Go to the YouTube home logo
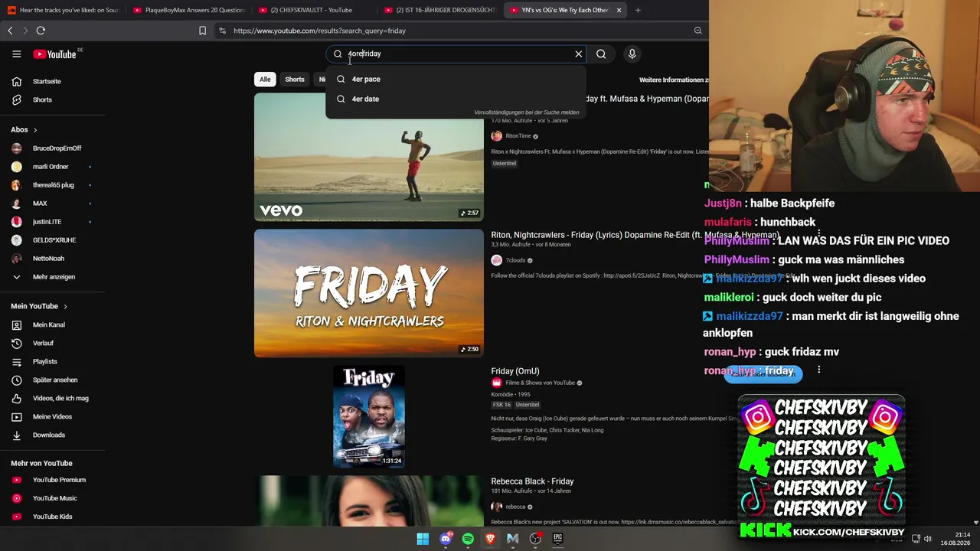 pyautogui.click(x=55, y=54)
